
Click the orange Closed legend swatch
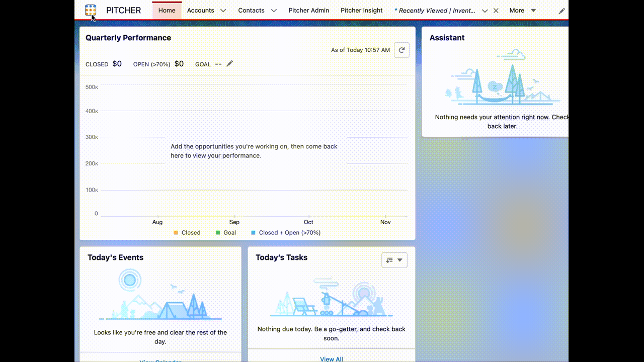tap(176, 233)
